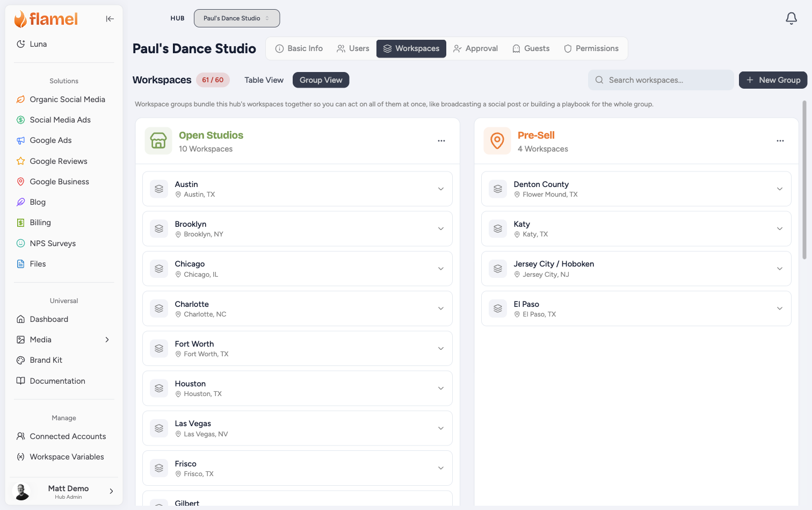Viewport: 812px width, 510px height.
Task: Open Google Ads from sidebar
Action: click(64, 140)
